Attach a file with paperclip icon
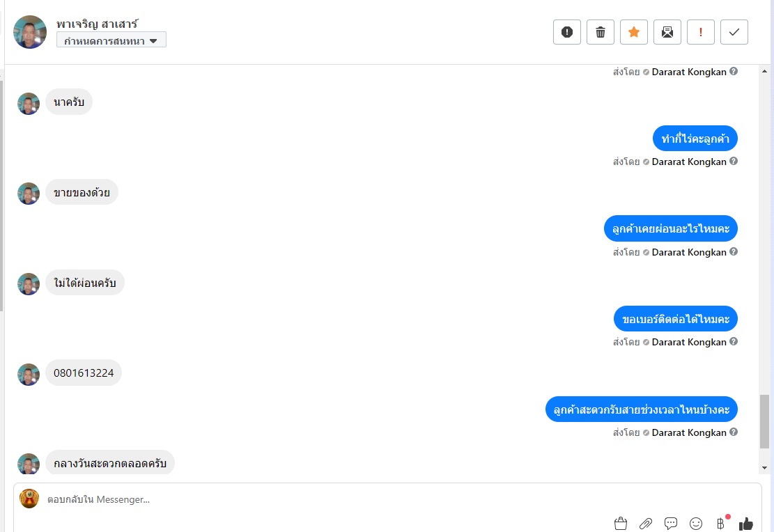Viewport: 774px width, 532px height. 646,523
